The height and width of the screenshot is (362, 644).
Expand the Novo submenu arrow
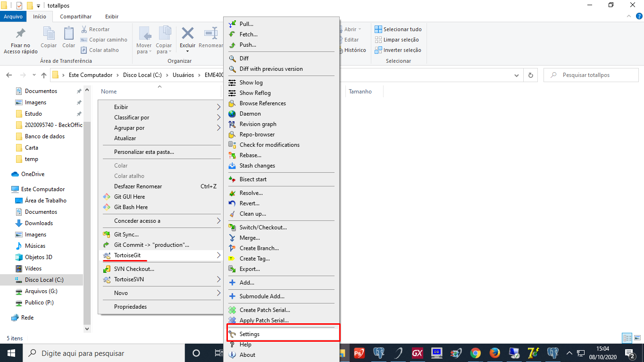pyautogui.click(x=218, y=293)
